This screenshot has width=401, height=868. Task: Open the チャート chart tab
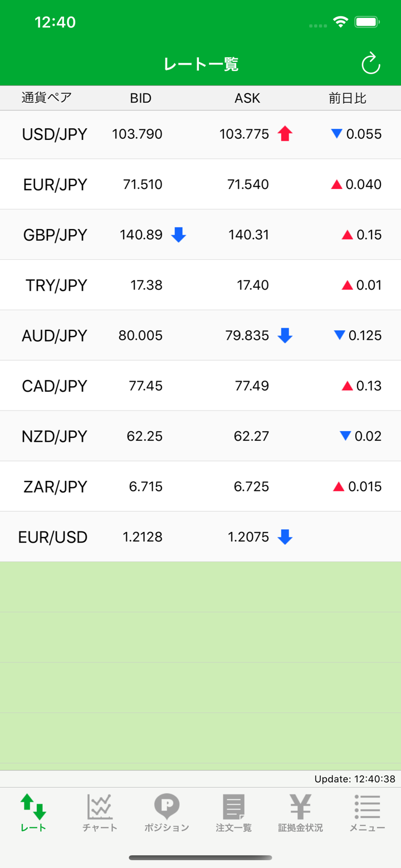click(x=100, y=813)
